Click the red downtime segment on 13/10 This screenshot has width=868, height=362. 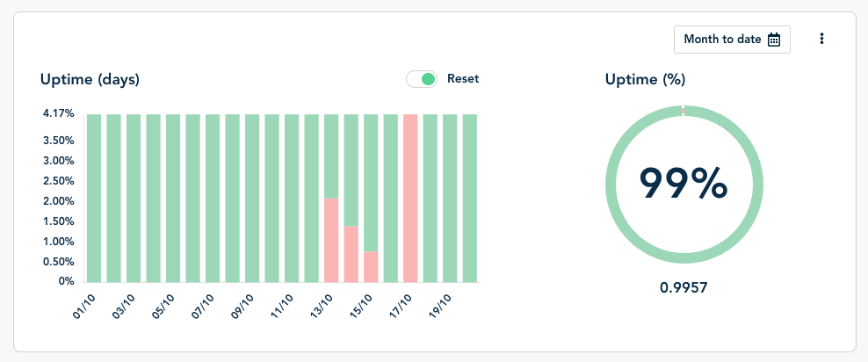point(331,240)
